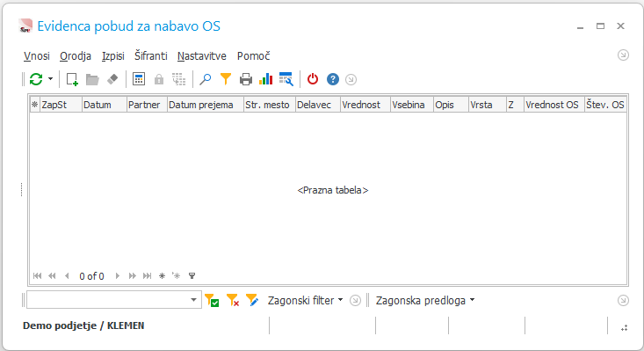The height and width of the screenshot is (351, 644).
Task: Click the bottom-right toolbar customize arrow
Action: pos(623,301)
